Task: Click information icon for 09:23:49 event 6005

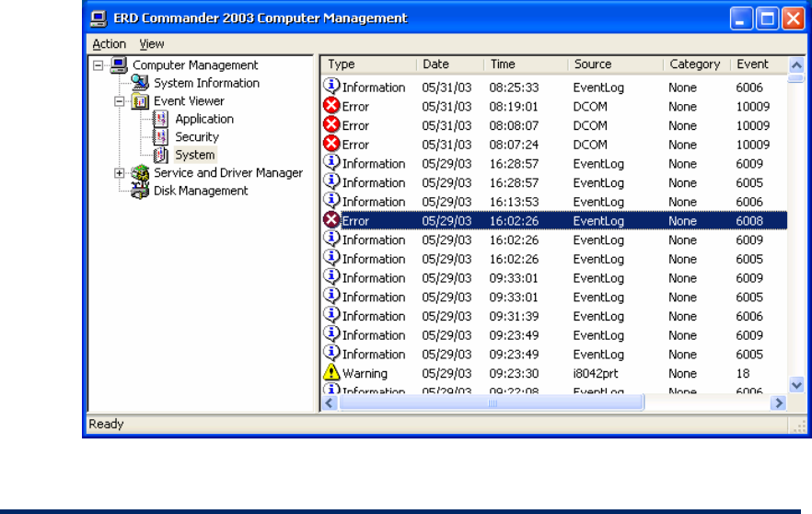Action: [331, 354]
